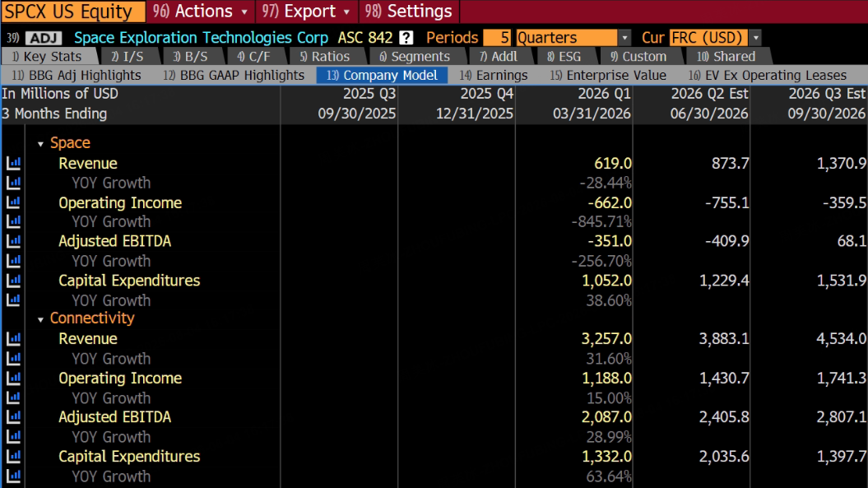Click chart icon next to Connectivity Revenue
This screenshot has height=488, width=868.
pos(13,338)
